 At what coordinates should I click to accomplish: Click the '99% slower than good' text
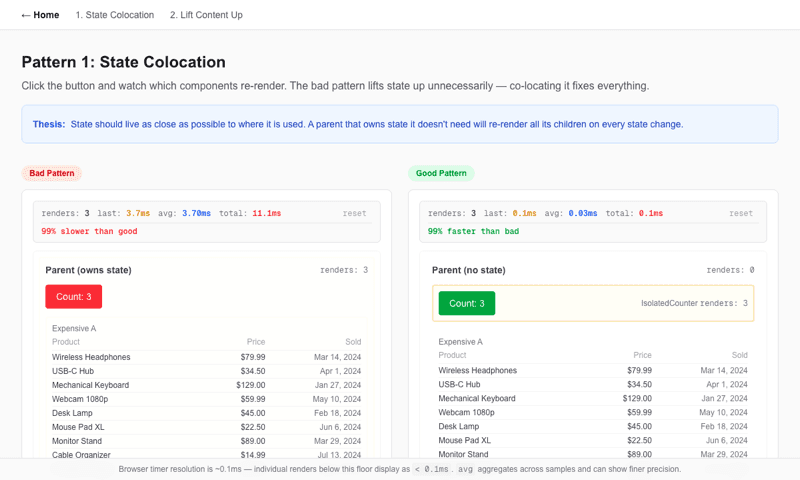pos(89,231)
